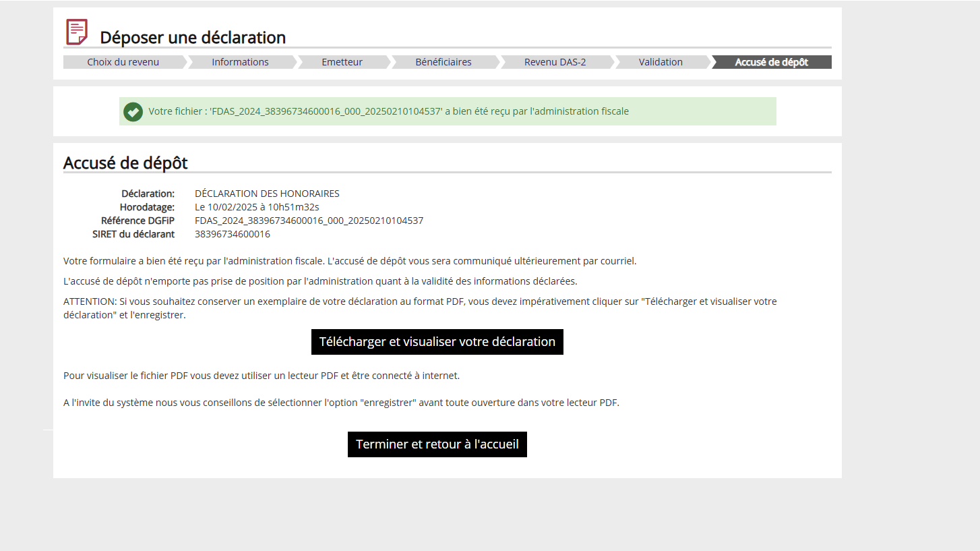This screenshot has height=551, width=980.
Task: Go to Choix du revenu step
Action: (123, 62)
